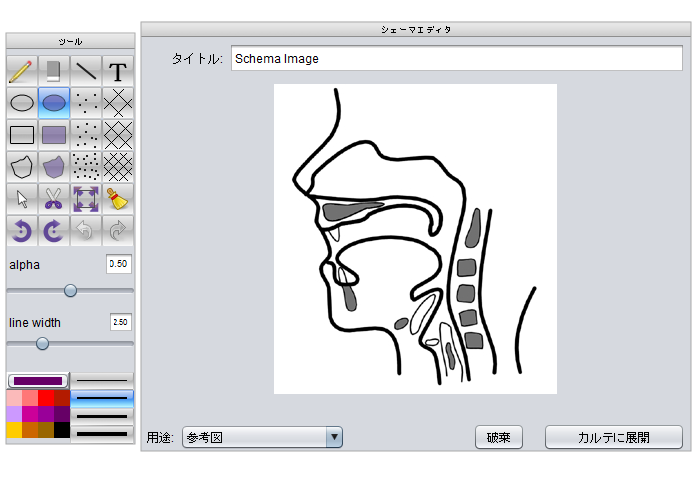This screenshot has height=500, width=700.
Task: Click the broom clear tool
Action: (x=118, y=199)
